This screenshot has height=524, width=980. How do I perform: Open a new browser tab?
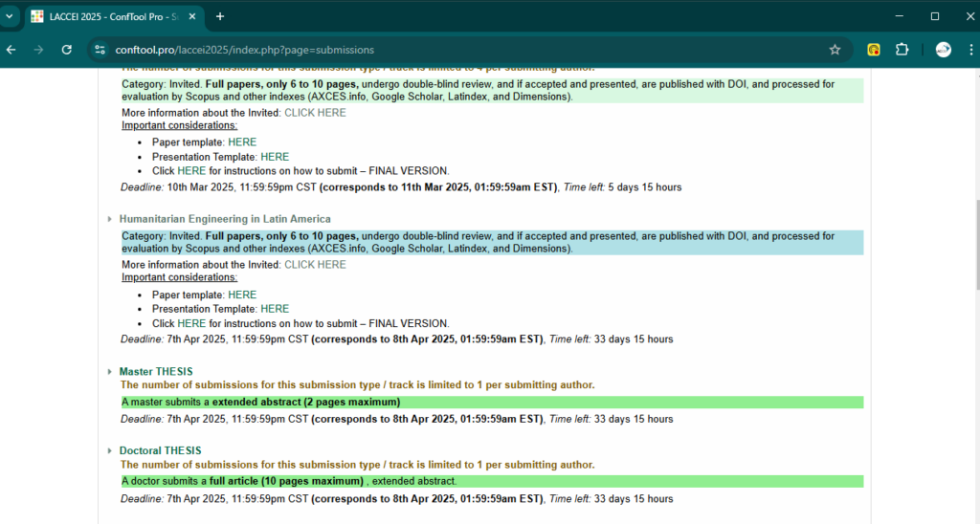[x=220, y=16]
